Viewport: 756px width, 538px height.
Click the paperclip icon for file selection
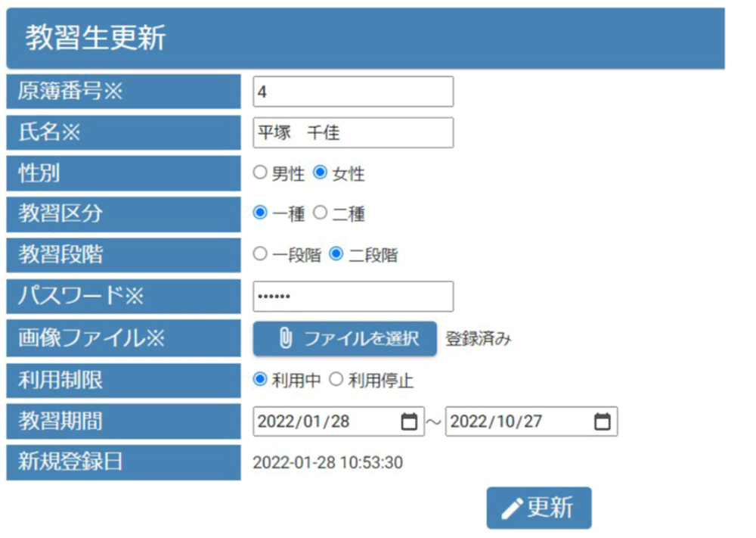(285, 339)
